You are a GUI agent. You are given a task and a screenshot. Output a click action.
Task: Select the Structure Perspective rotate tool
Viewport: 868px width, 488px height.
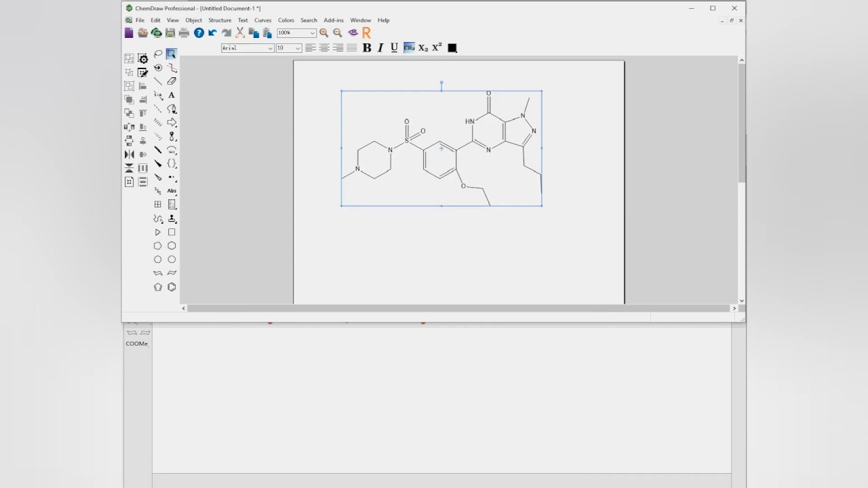[158, 68]
